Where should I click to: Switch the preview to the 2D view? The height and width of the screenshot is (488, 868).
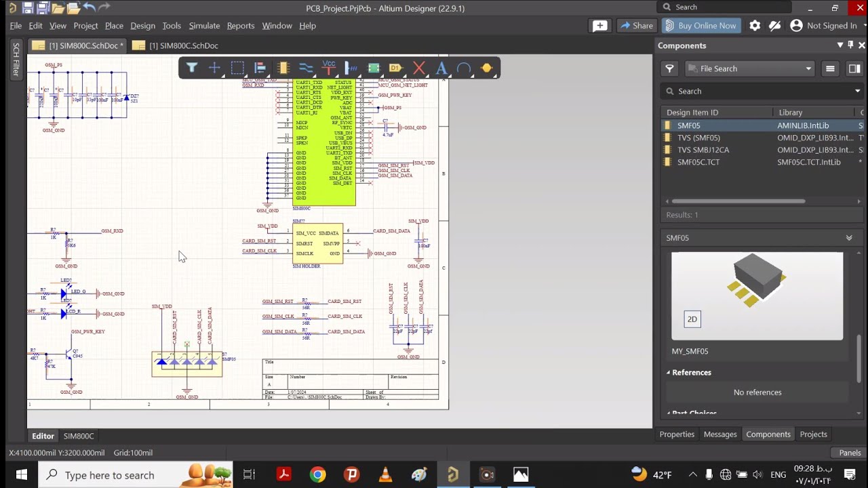(x=692, y=319)
